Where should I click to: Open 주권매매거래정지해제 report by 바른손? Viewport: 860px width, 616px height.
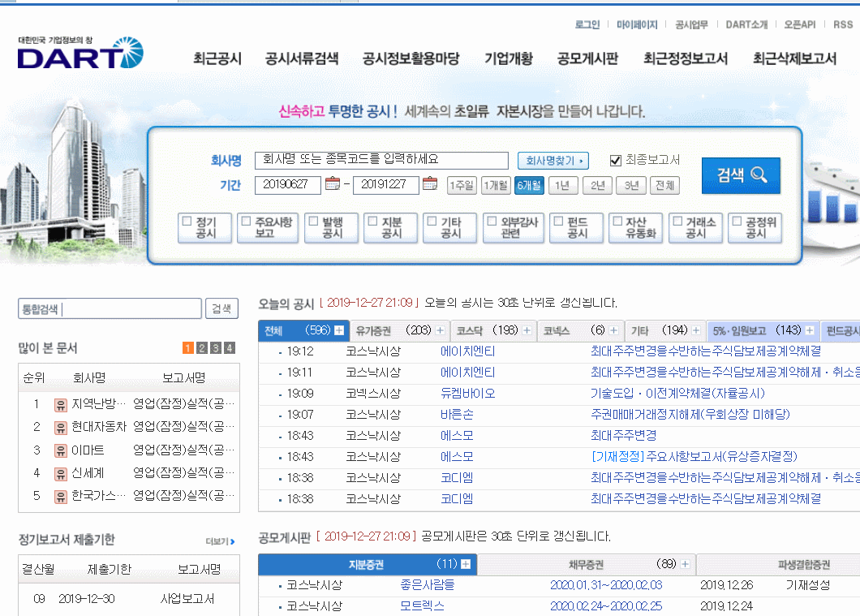tap(690, 415)
